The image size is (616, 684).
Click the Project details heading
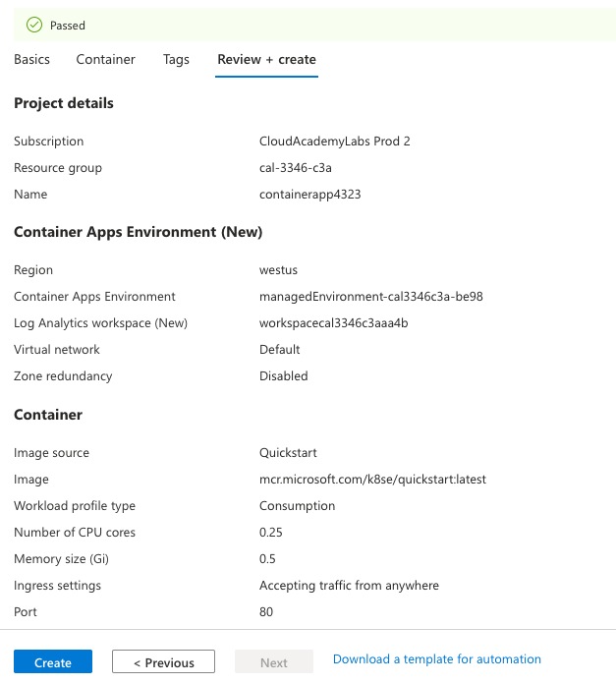pos(64,103)
